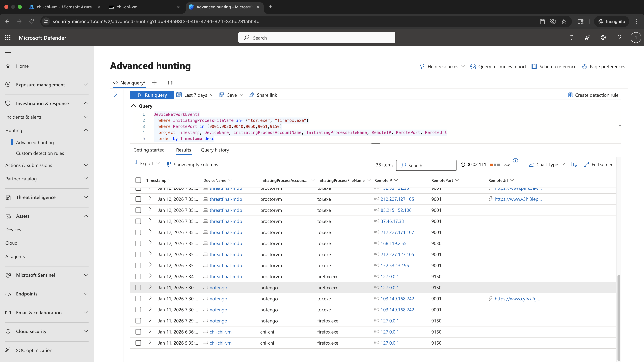Click the browser address bar URL
Screen dimensions: 644x362
[x=156, y=21]
